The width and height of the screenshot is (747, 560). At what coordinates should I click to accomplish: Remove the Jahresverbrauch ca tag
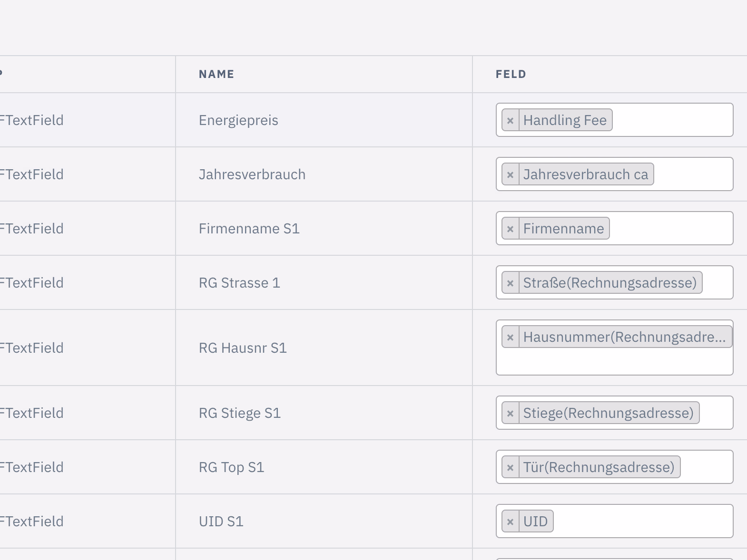click(x=511, y=174)
